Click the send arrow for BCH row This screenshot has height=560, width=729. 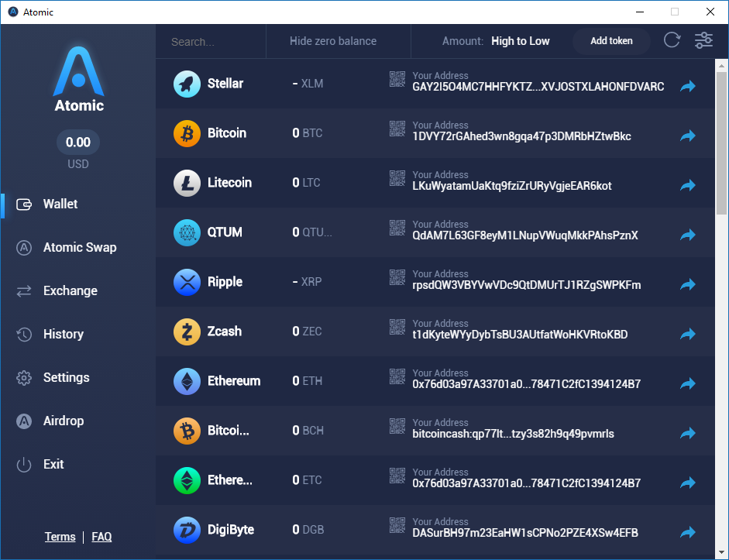[688, 433]
